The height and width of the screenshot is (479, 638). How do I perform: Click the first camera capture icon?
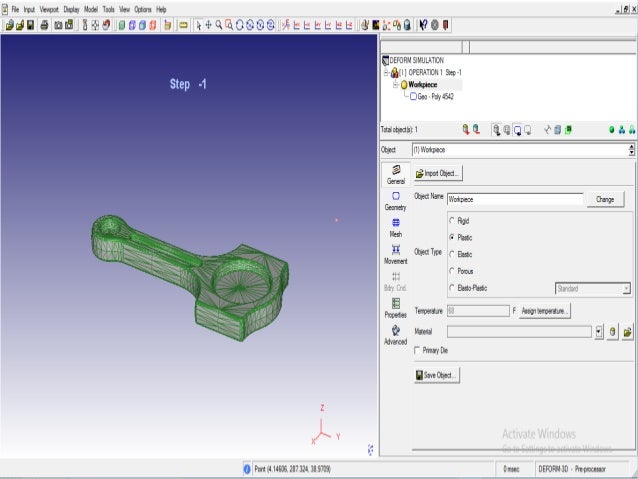pyautogui.click(x=58, y=25)
